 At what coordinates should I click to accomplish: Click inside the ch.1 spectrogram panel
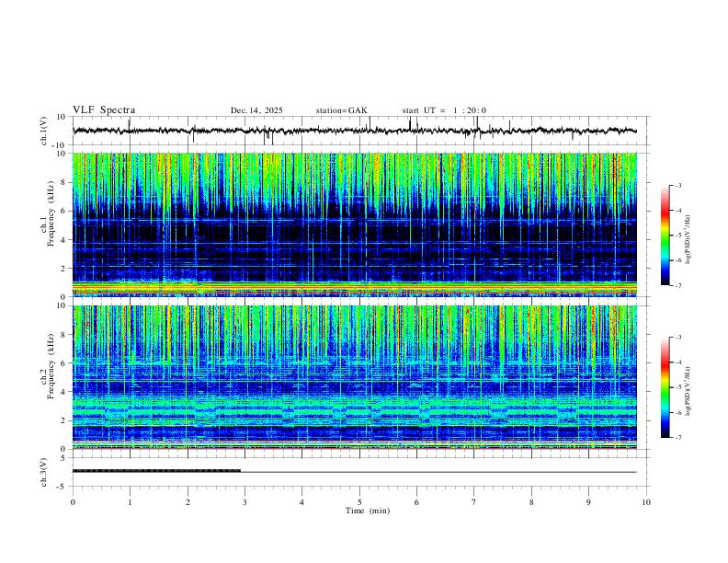click(355, 224)
